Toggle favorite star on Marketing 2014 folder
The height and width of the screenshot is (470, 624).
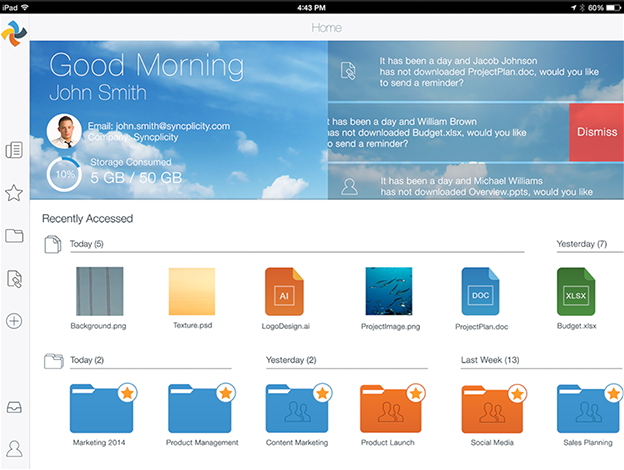[127, 392]
